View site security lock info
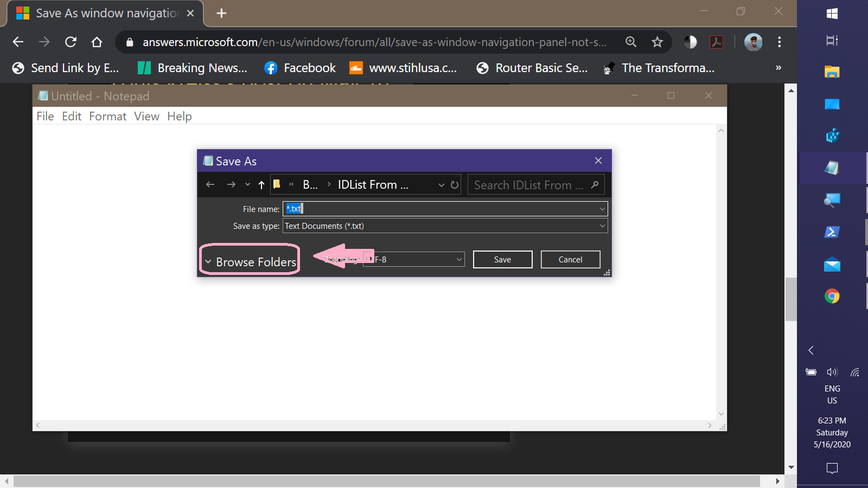 (130, 42)
